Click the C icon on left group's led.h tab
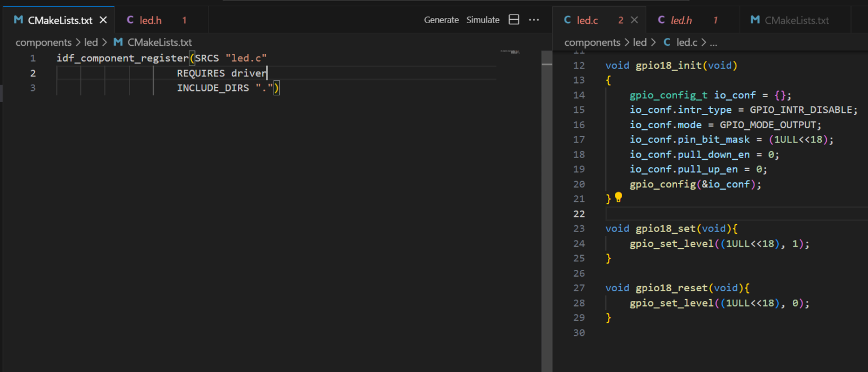Viewport: 868px width, 372px height. point(130,20)
